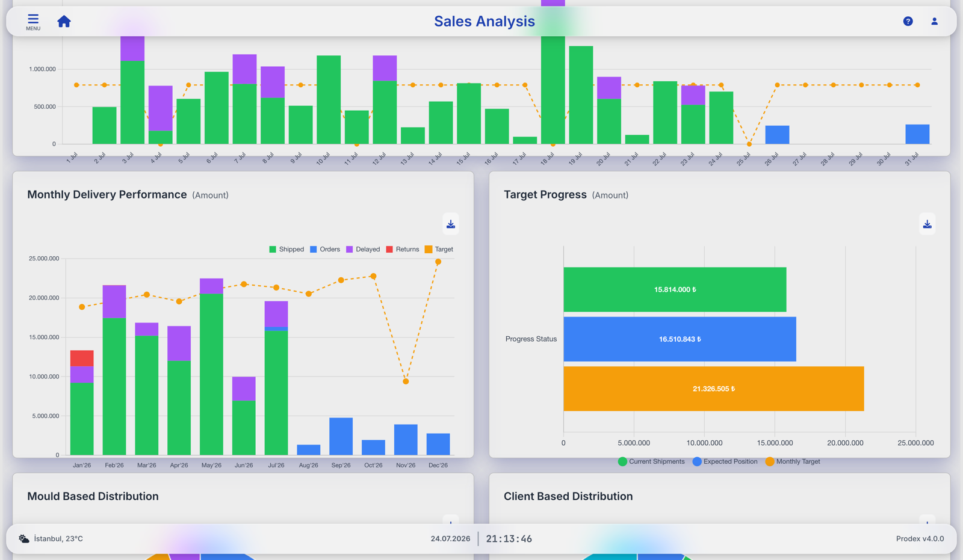
Task: Click the Sales Analysis page title
Action: [485, 22]
